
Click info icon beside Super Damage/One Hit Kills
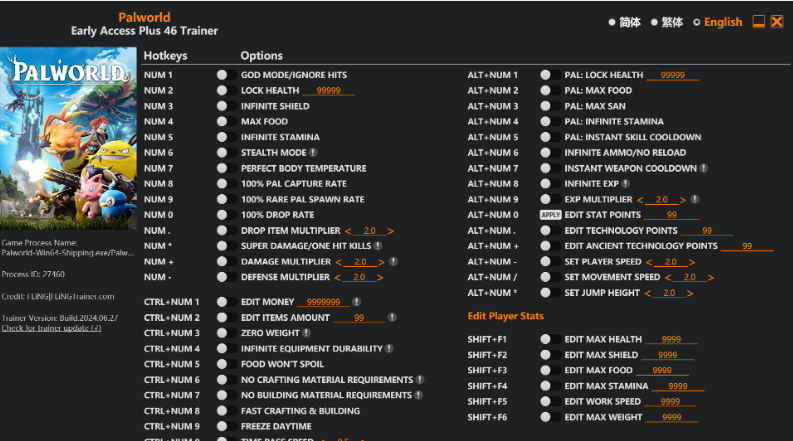(378, 246)
